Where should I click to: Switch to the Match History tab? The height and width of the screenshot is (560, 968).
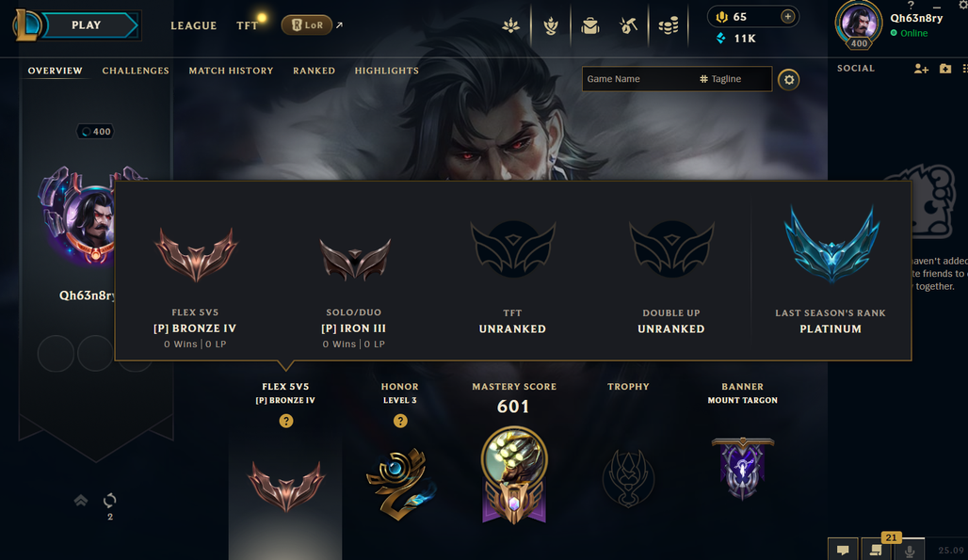coord(231,71)
